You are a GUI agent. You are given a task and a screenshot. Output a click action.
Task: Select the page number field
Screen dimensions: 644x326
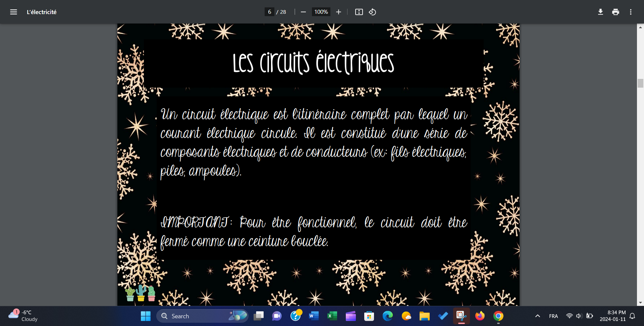(269, 12)
